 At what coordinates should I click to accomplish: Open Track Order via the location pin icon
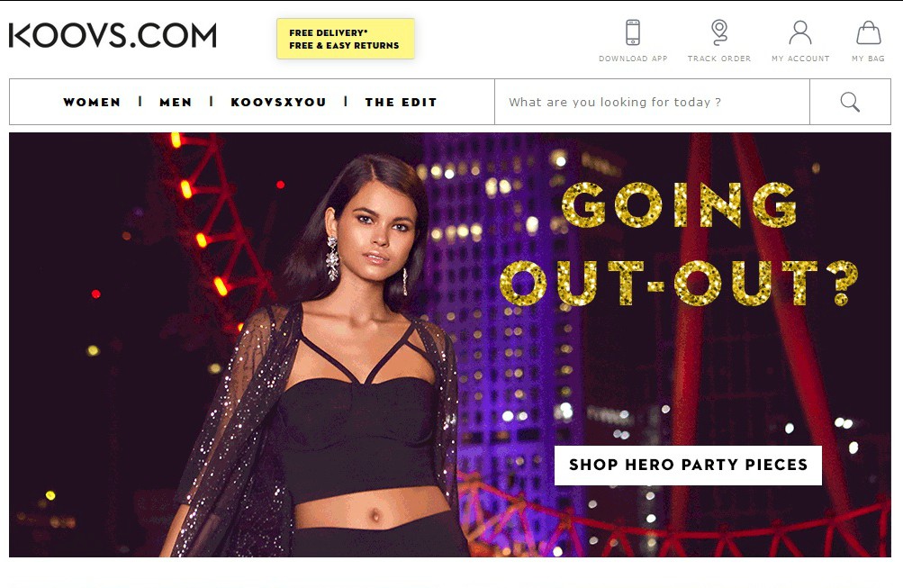tap(718, 32)
